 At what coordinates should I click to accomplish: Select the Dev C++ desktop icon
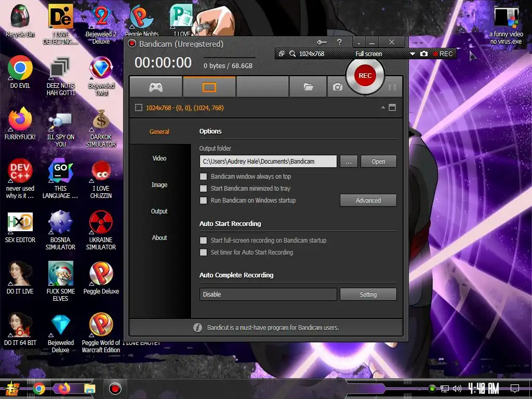(x=20, y=178)
